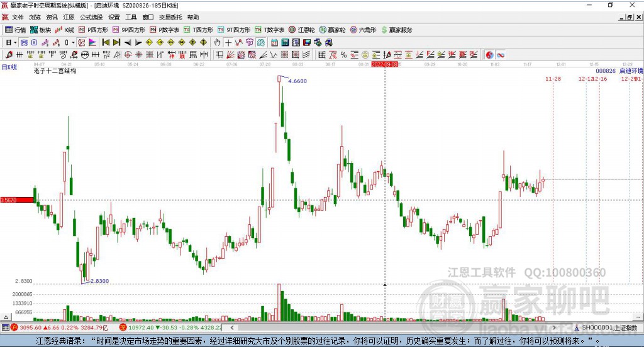Select the Gann fan angle lines tool
Screen dimensions: 644x347
tap(230, 55)
